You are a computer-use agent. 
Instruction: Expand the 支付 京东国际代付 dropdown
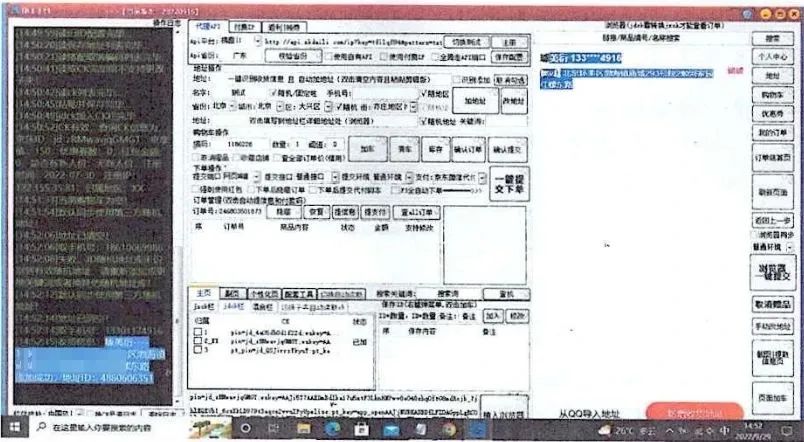pos(482,178)
